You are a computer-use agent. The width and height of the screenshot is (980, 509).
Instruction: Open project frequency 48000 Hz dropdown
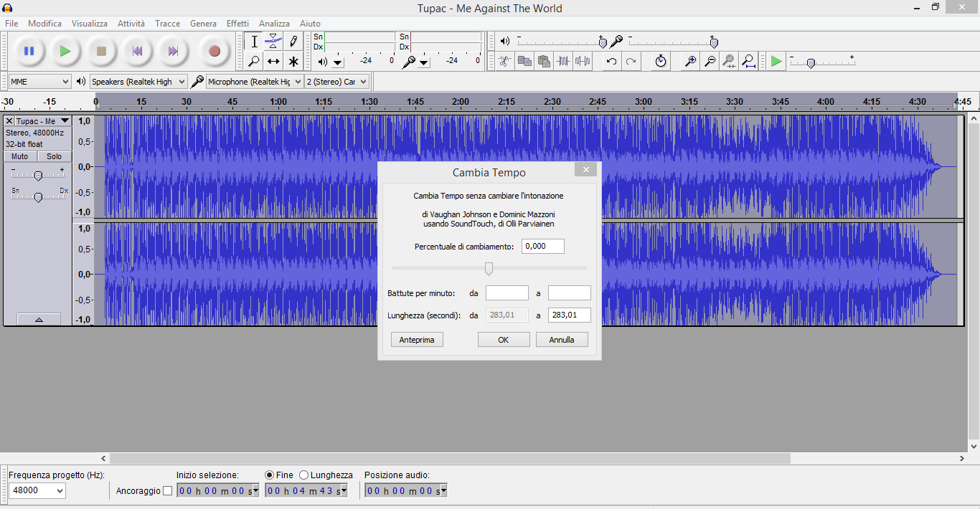click(x=37, y=490)
